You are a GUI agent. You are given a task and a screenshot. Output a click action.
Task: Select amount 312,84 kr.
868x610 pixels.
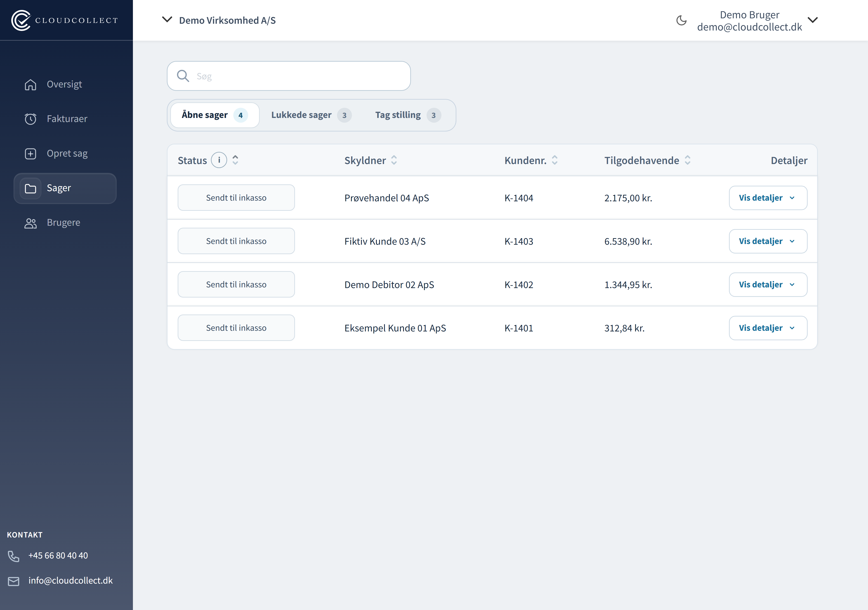[625, 328]
